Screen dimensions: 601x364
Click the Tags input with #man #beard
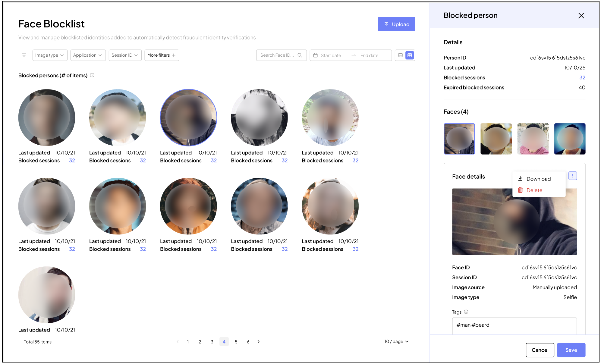coord(514,325)
